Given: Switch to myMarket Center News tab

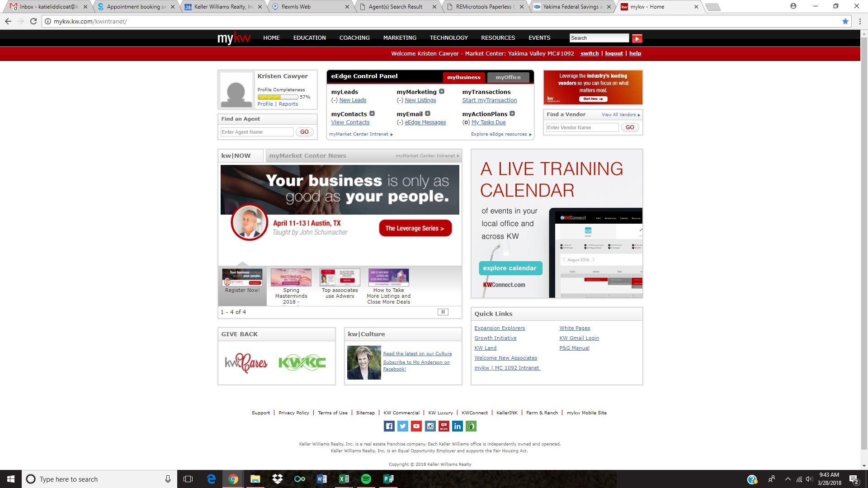Looking at the screenshot, I should coord(308,156).
